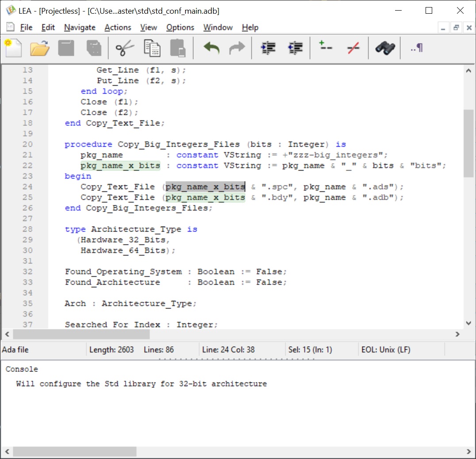Toggle display of paragraph marks

(415, 48)
